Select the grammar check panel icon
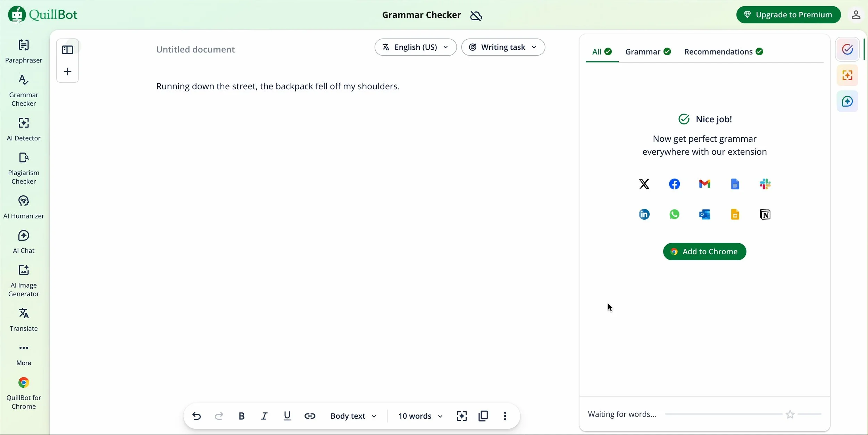 (848, 50)
